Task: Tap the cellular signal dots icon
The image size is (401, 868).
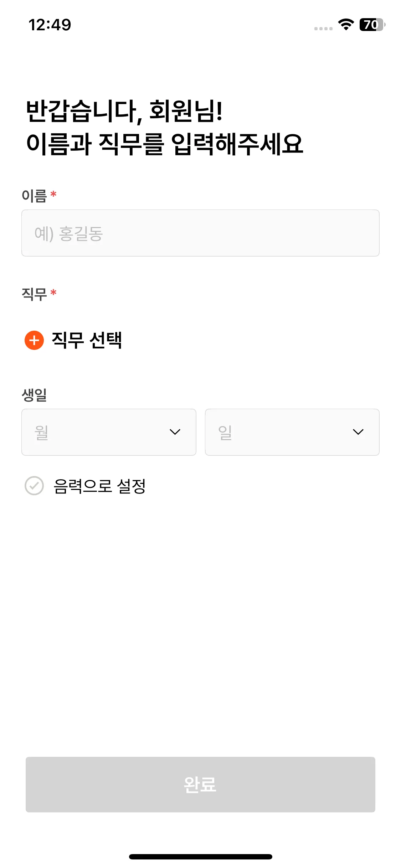Action: pos(323,29)
